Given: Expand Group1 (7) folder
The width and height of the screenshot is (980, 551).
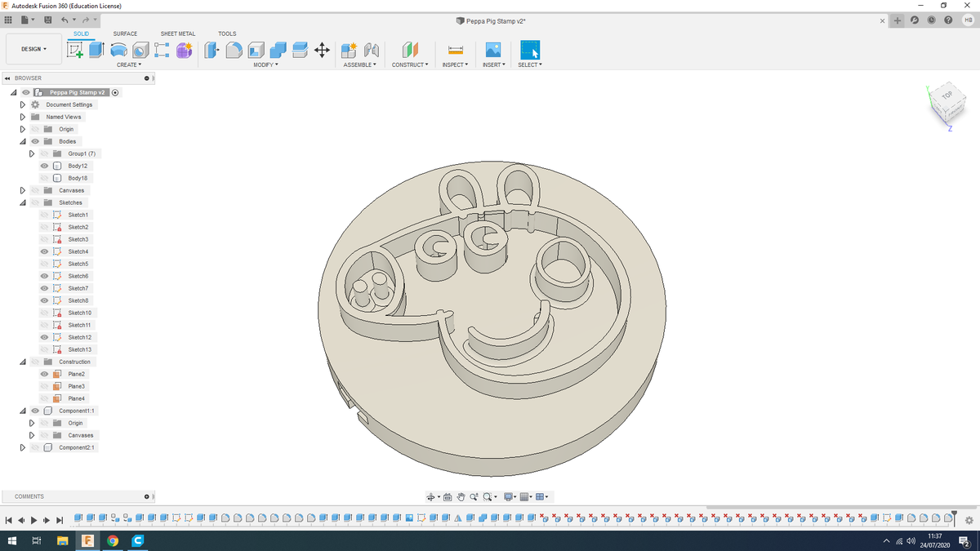Looking at the screenshot, I should point(33,153).
